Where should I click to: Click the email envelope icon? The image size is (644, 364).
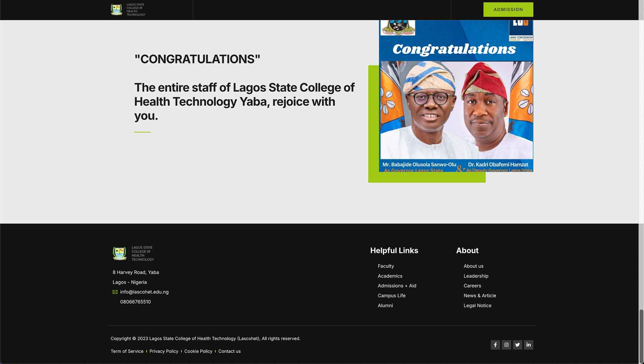[115, 292]
